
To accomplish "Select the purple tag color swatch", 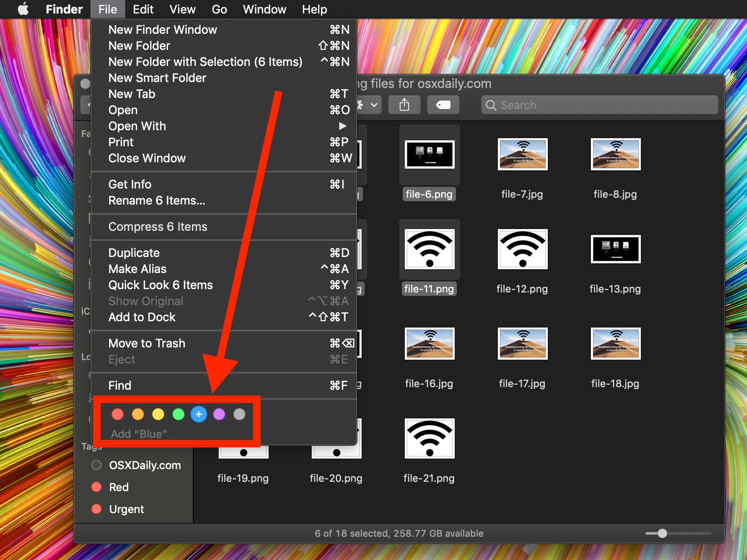I will (x=219, y=414).
